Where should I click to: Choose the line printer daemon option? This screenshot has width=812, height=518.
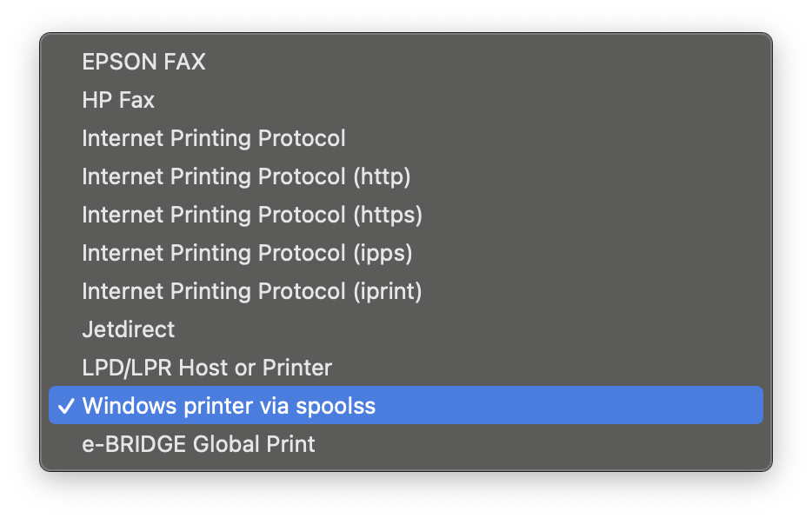pos(207,368)
